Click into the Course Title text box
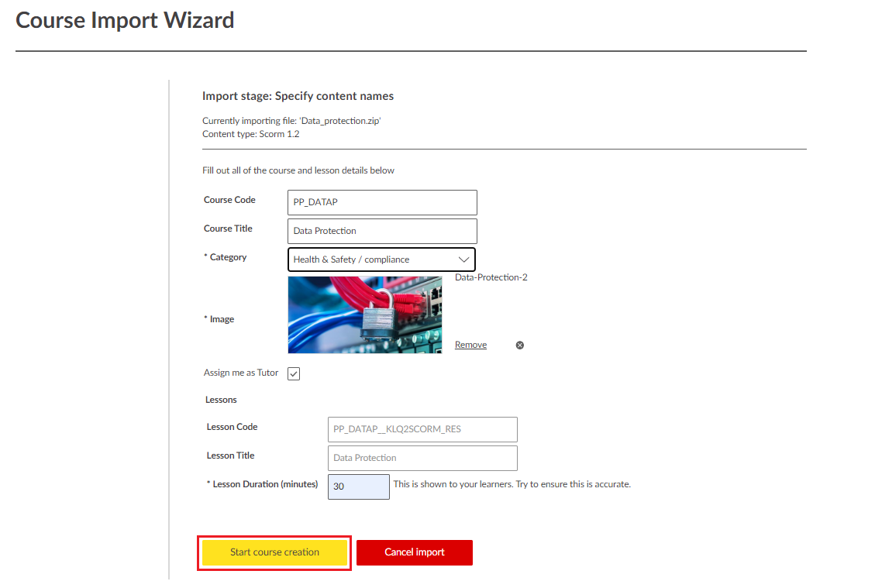 tap(381, 231)
